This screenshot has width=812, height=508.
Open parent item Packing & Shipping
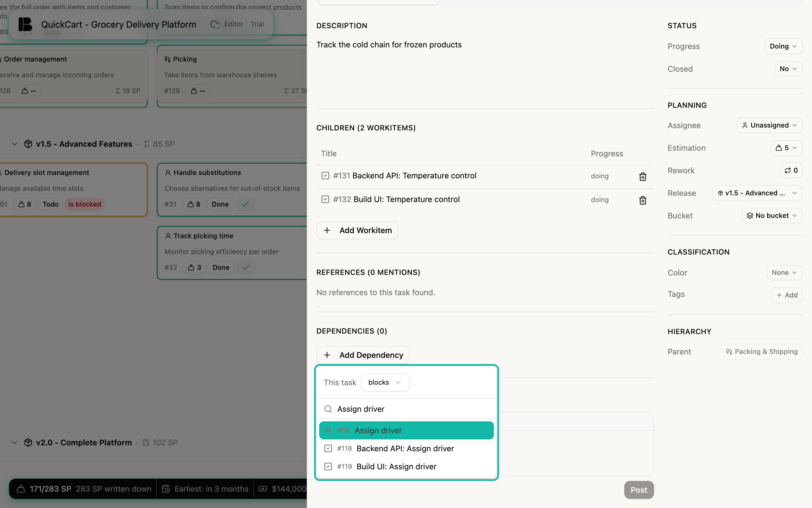point(762,351)
